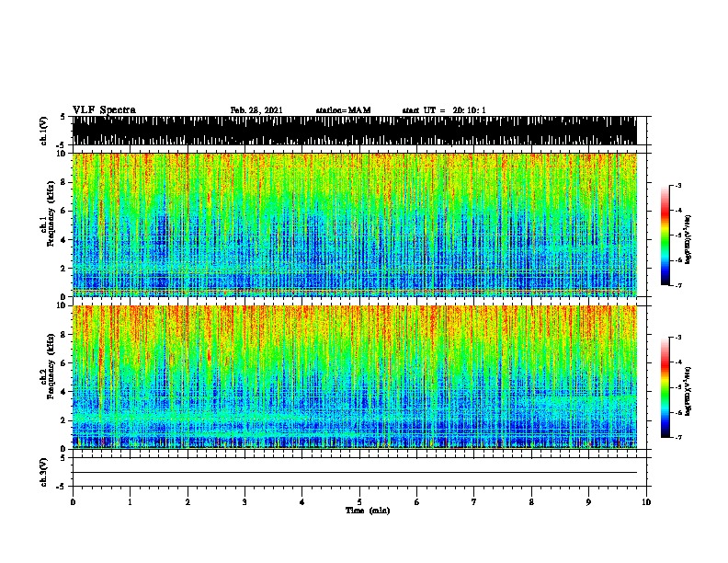Click the "1" minute tick label on the time axis
The height and width of the screenshot is (563, 728).
[x=130, y=502]
